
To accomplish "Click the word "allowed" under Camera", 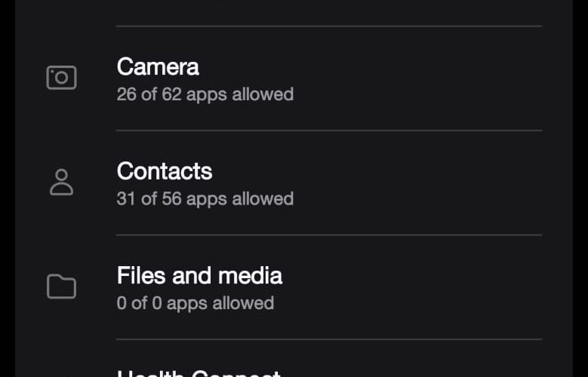I will click(x=263, y=94).
